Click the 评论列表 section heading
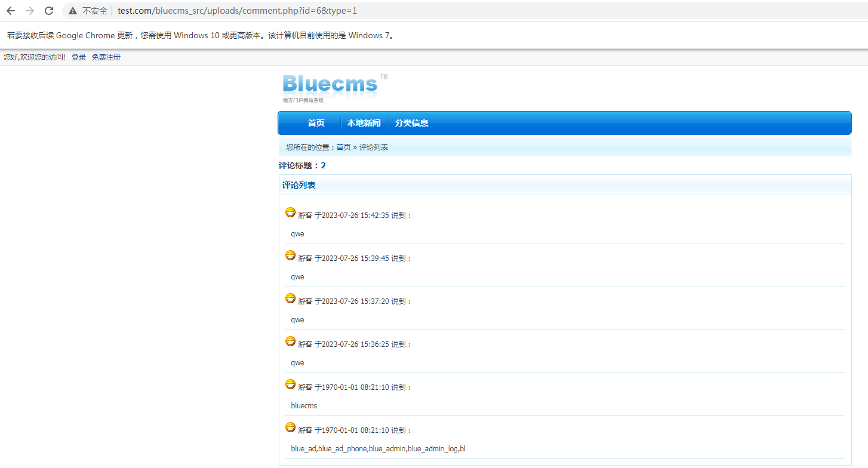The height and width of the screenshot is (468, 868). tap(298, 185)
